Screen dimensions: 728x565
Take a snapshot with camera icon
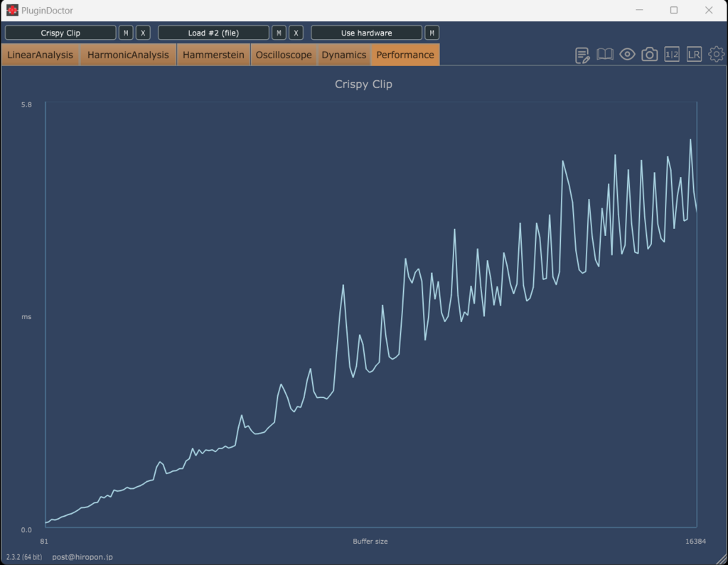point(650,55)
